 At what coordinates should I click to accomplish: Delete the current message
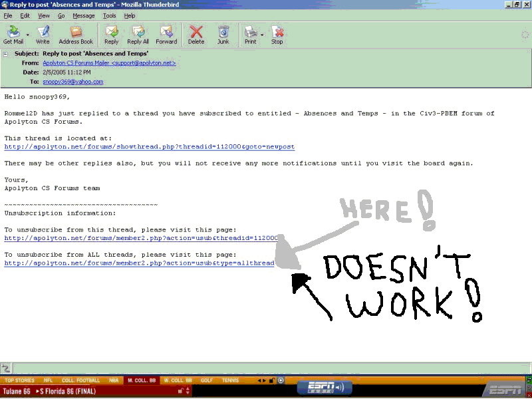point(196,34)
